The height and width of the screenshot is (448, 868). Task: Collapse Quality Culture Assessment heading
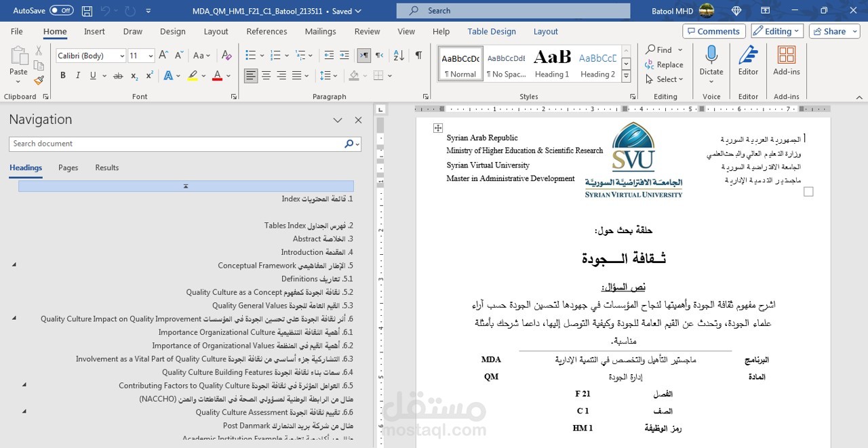coord(24,411)
